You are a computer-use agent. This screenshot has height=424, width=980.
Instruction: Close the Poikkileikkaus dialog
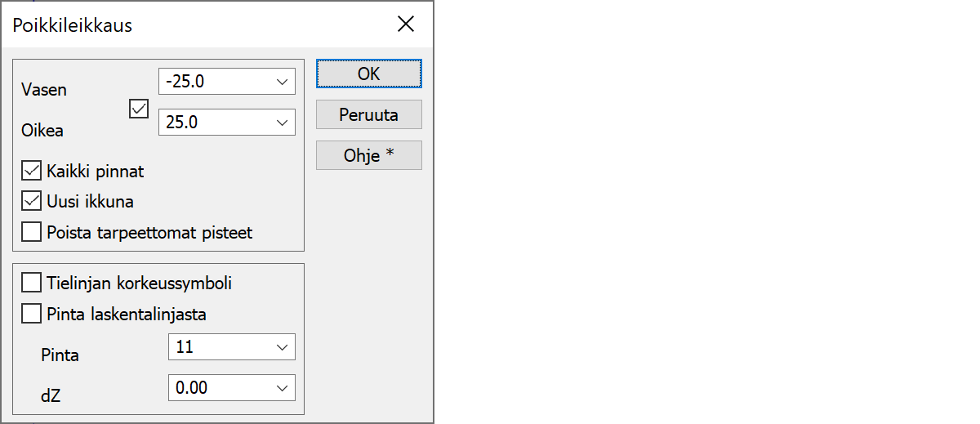point(406,25)
